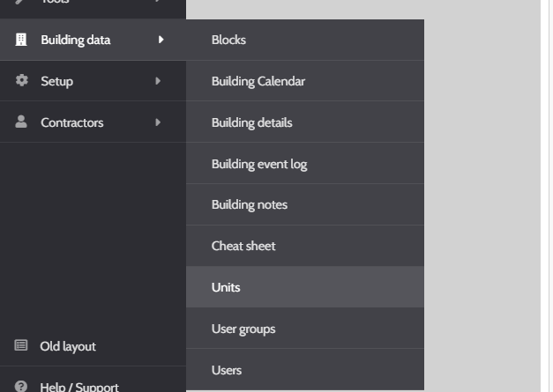Click the Building data building icon
553x392 pixels.
(21, 40)
